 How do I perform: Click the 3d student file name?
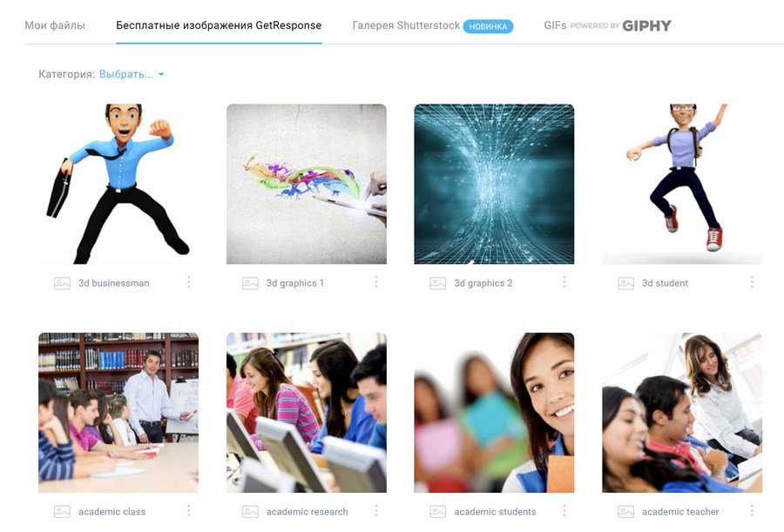665,283
